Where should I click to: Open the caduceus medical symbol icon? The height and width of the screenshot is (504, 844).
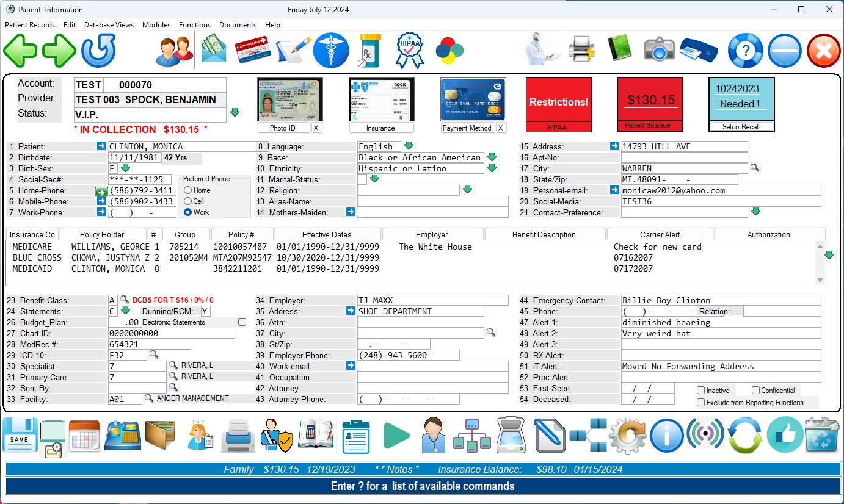coord(331,51)
